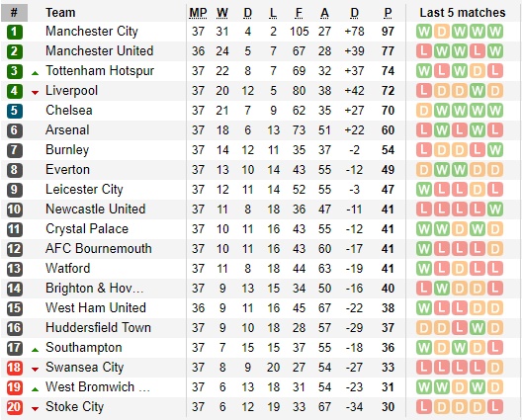The image size is (522, 420).
Task: Sort table by MP column header
Action: [198, 13]
